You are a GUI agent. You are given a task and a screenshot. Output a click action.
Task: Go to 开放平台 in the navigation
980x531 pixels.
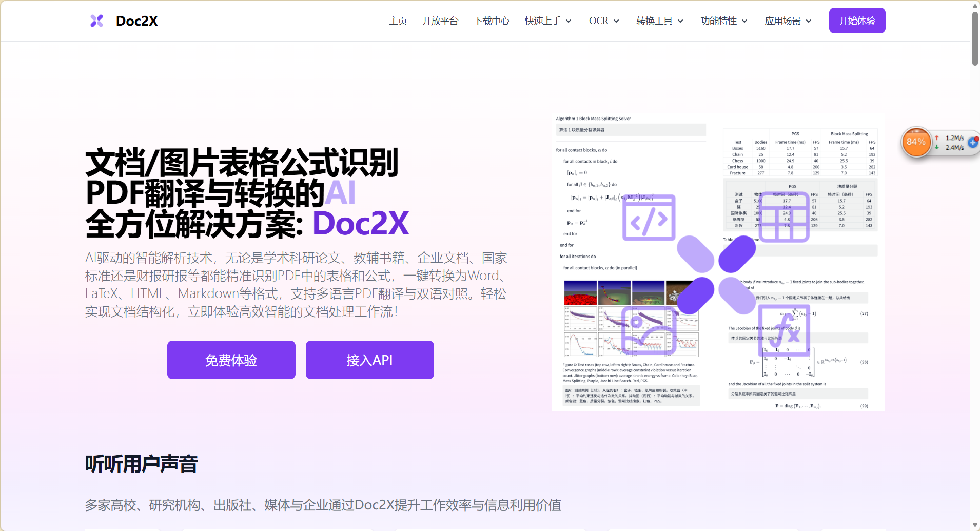(x=440, y=21)
